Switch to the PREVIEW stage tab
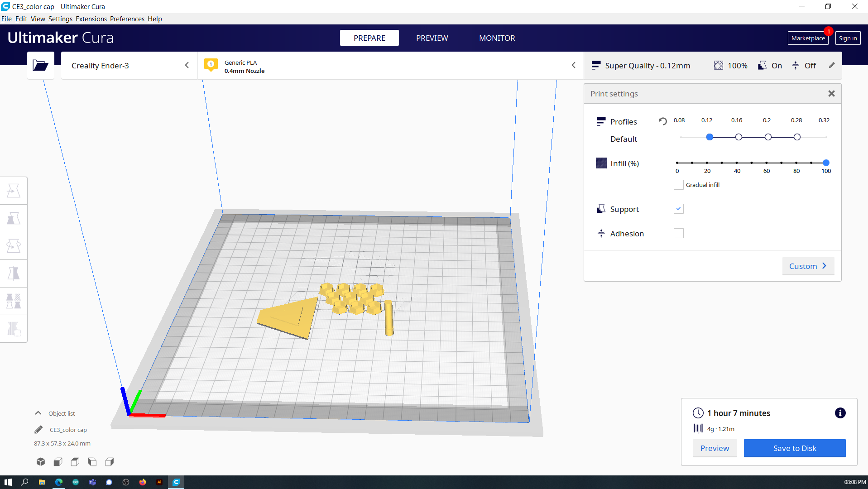Screen dimensions: 868x489 pos(432,38)
